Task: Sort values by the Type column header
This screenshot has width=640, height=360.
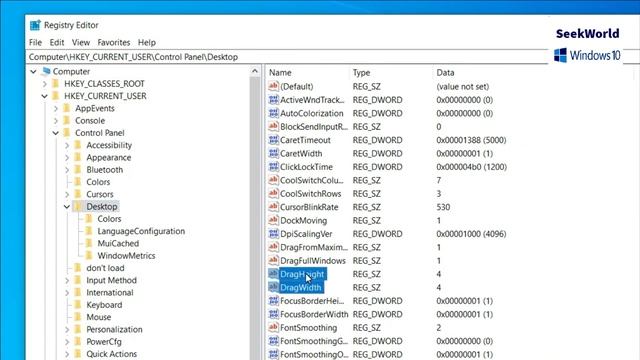Action: (x=391, y=73)
